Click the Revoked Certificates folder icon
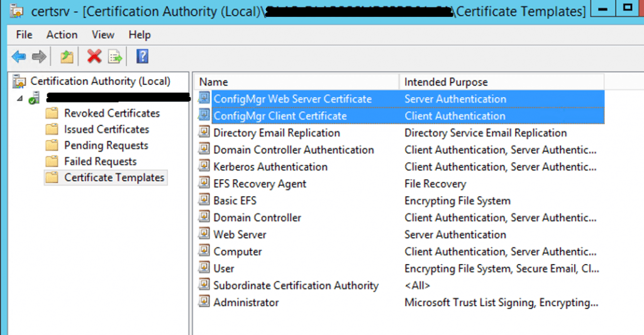Image resolution: width=644 pixels, height=335 pixels. (52, 113)
